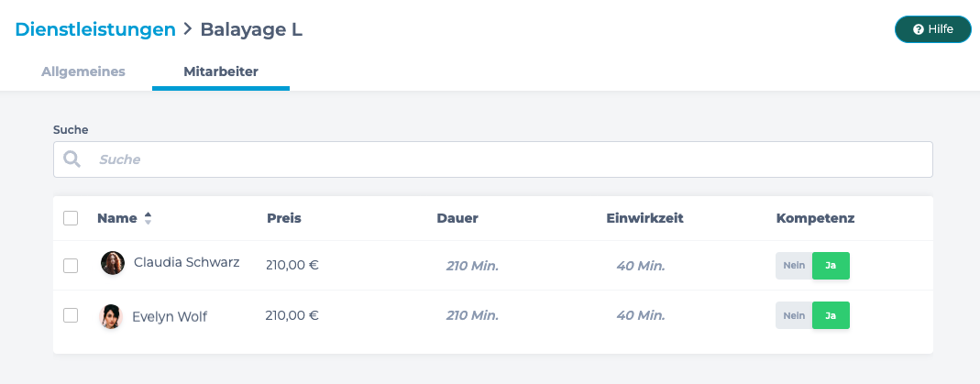The width and height of the screenshot is (980, 384).
Task: Set Evelyn Wolf's Kompetenz to Nein
Action: [x=794, y=315]
